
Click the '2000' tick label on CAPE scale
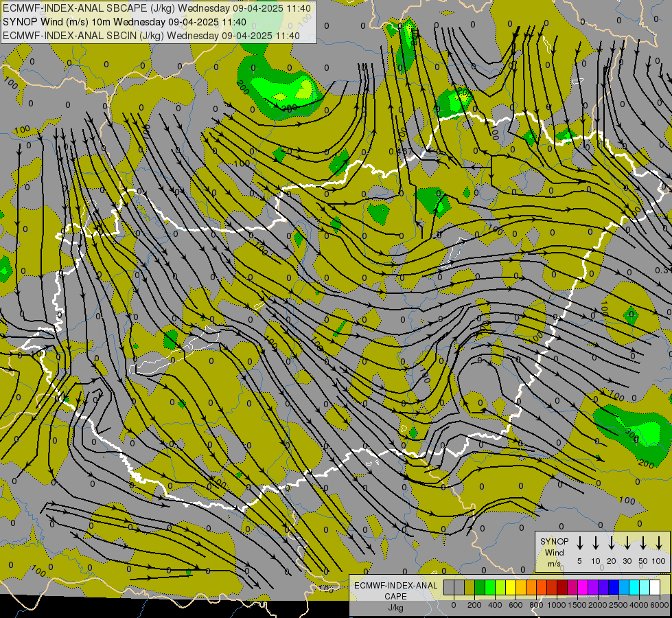pos(598,605)
